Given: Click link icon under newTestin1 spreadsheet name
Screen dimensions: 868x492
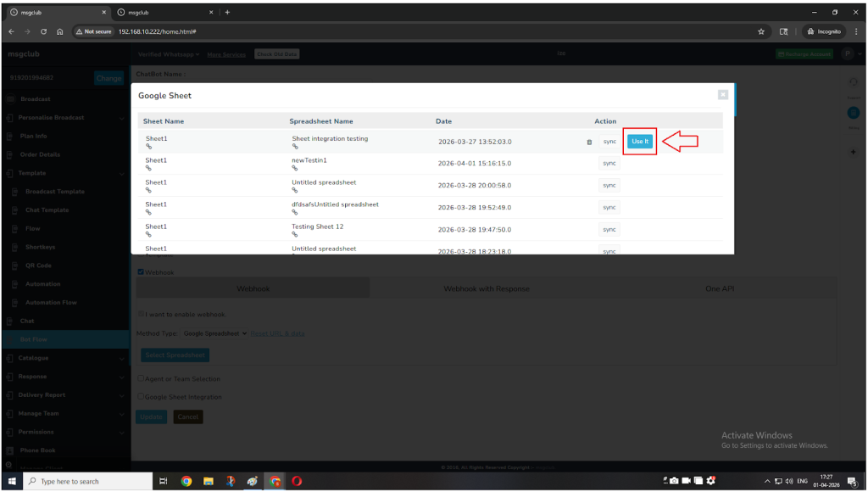Looking at the screenshot, I should pos(295,169).
